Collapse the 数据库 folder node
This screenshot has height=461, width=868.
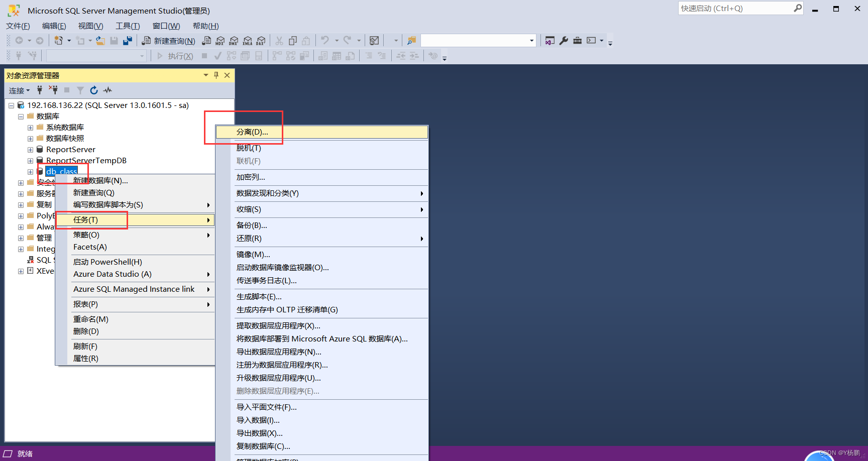tap(21, 117)
